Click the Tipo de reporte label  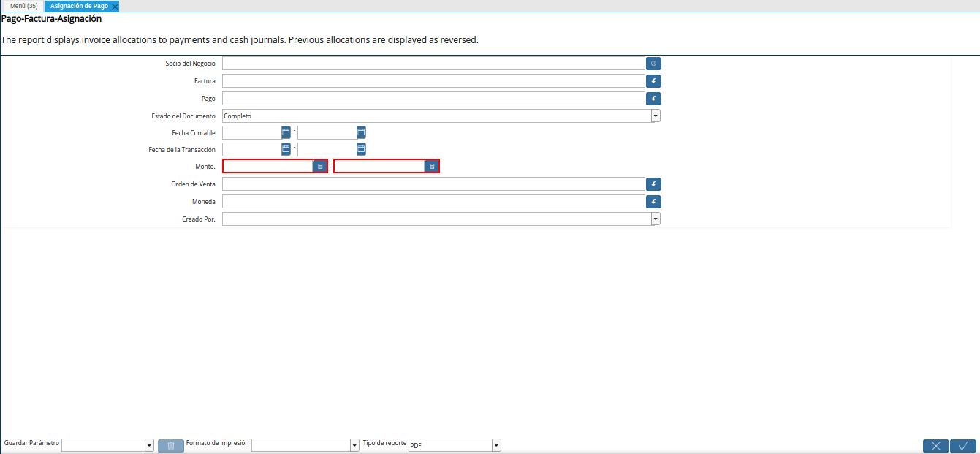pos(384,443)
